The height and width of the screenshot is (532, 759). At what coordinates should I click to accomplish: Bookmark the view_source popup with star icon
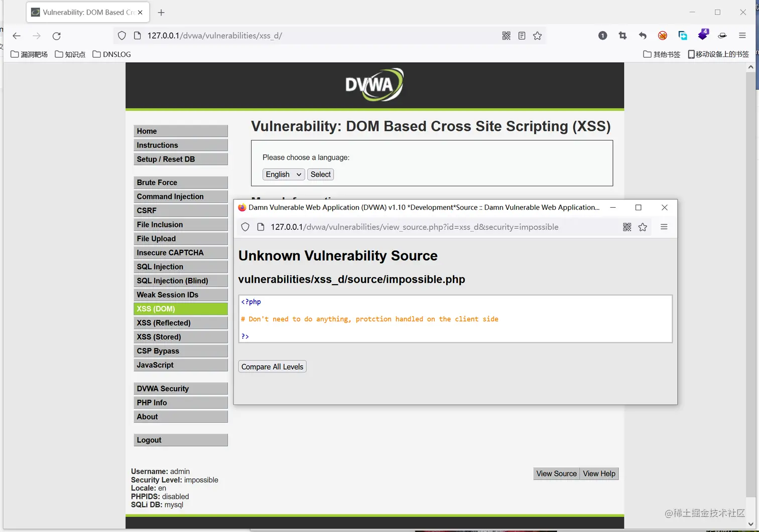[x=643, y=227]
